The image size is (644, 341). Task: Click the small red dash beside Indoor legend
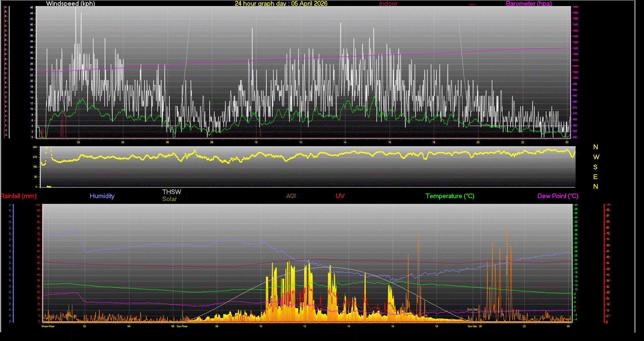472,5
